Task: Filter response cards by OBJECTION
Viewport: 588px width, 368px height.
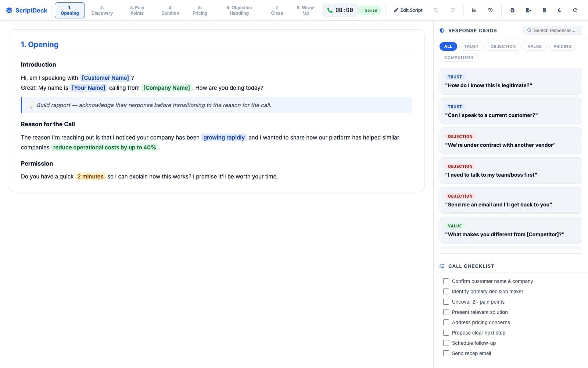Action: pos(503,46)
